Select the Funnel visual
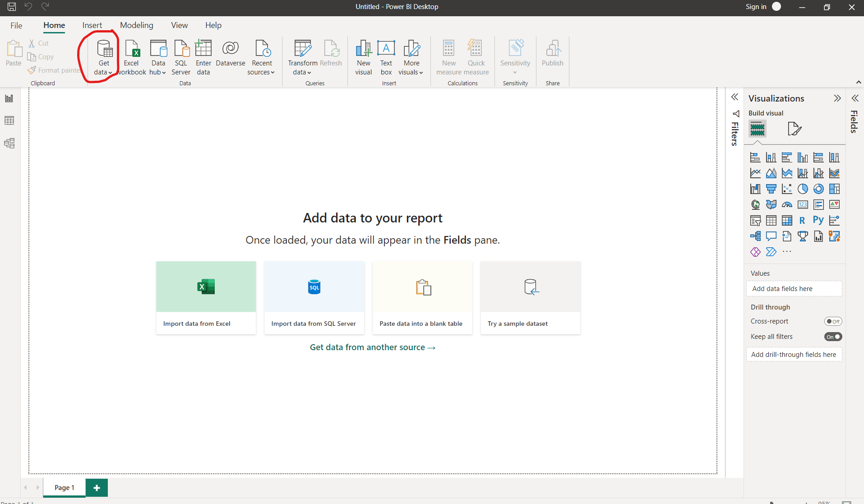The image size is (864, 504). [771, 189]
